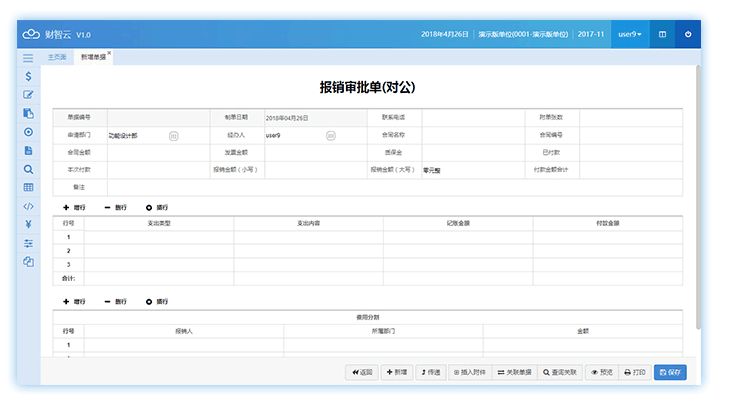Click the 返回 back button
The height and width of the screenshot is (418, 734).
pos(362,373)
